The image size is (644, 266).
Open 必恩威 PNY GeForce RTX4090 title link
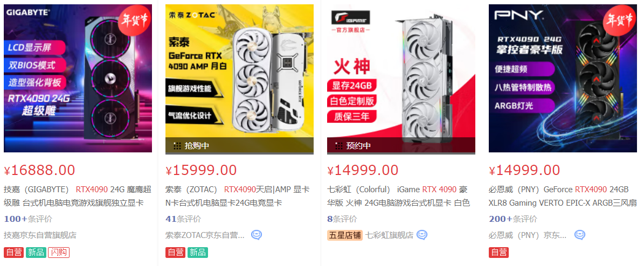(563, 196)
